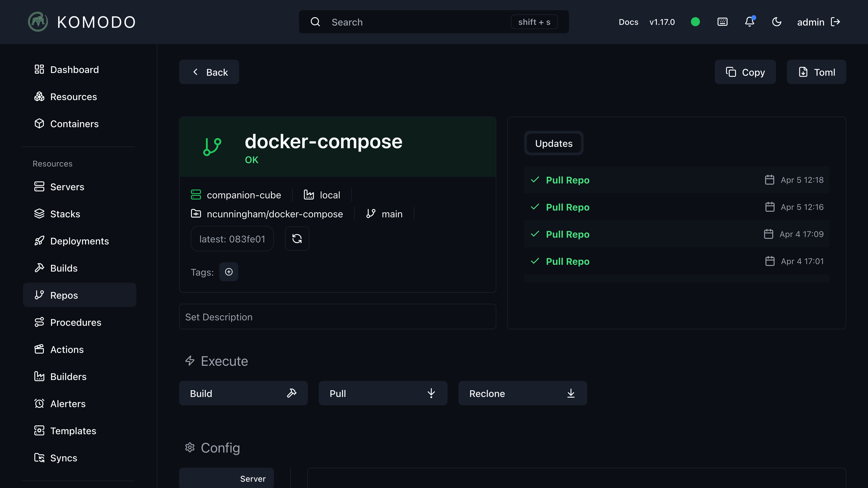The height and width of the screenshot is (488, 868).
Task: Execute Pull on the repo
Action: 383,393
